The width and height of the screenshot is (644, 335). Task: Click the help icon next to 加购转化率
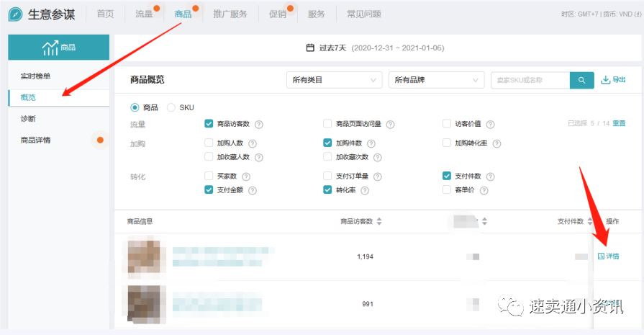(496, 143)
